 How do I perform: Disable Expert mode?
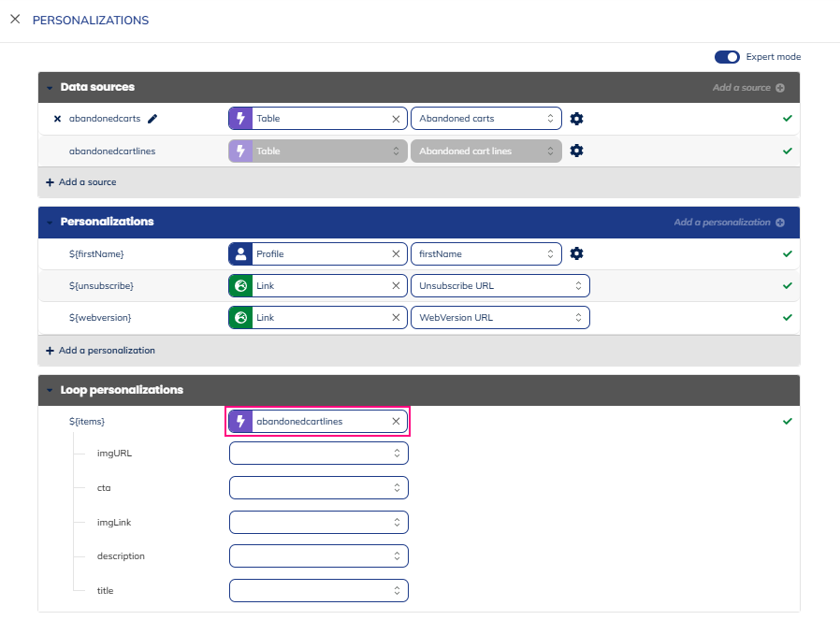point(727,57)
